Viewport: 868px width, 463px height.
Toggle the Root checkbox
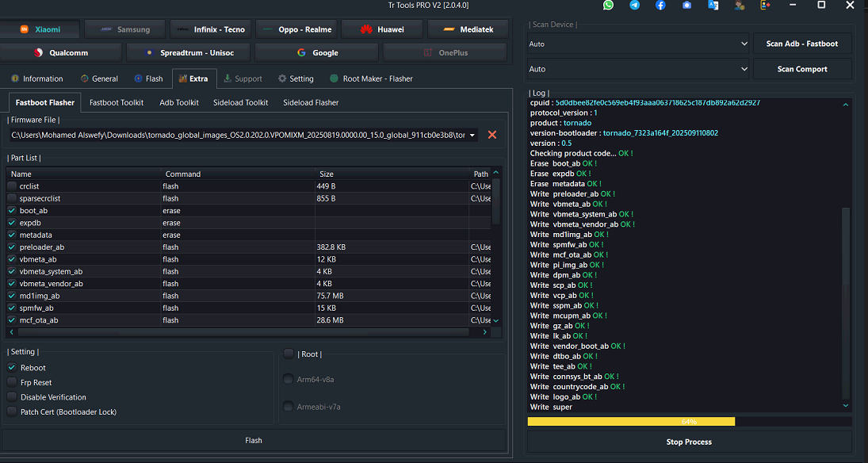pos(289,354)
